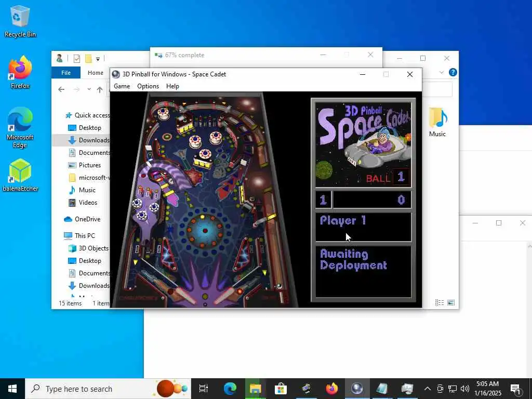Image resolution: width=532 pixels, height=399 pixels.
Task: Switch Explorer to large icons view icon
Action: click(x=451, y=303)
